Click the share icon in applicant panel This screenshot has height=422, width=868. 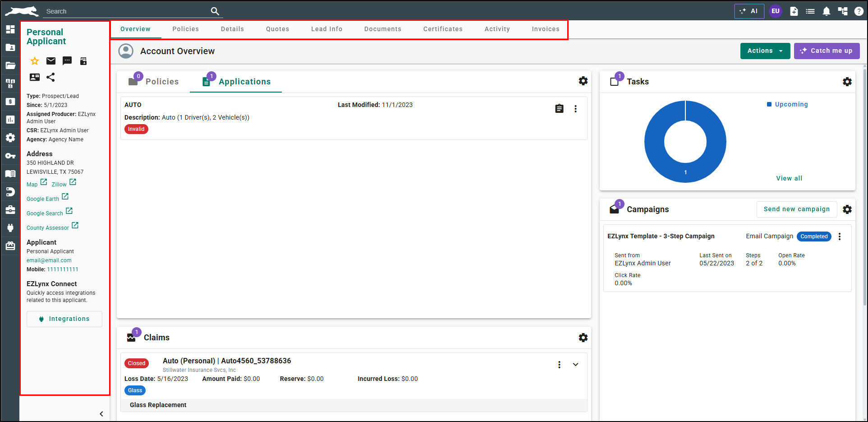pyautogui.click(x=51, y=77)
